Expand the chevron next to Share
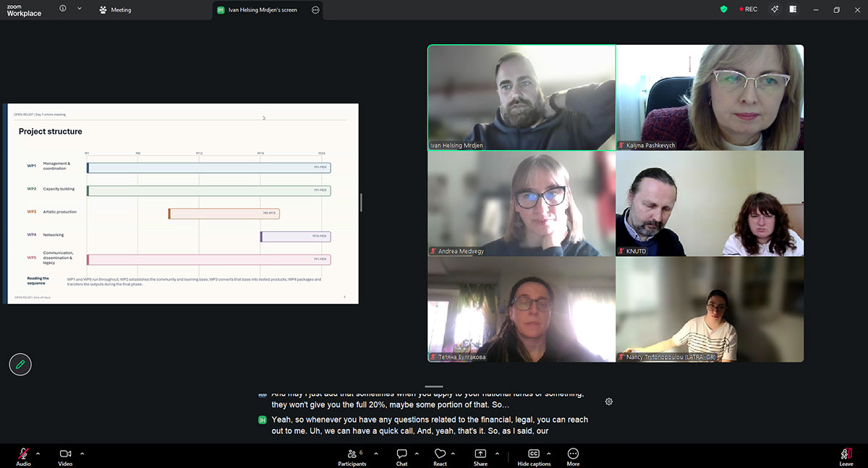Viewport: 868px width, 468px height. (497, 454)
